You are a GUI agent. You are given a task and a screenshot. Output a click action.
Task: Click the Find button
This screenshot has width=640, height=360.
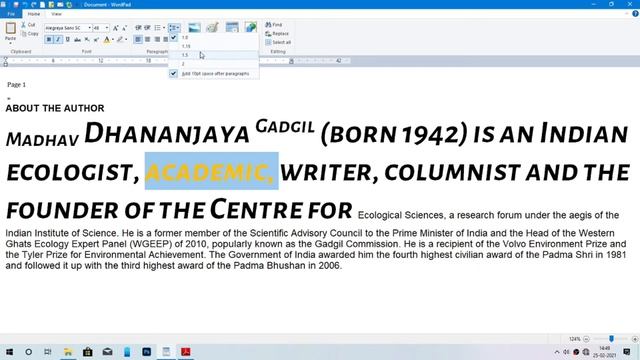click(273, 25)
